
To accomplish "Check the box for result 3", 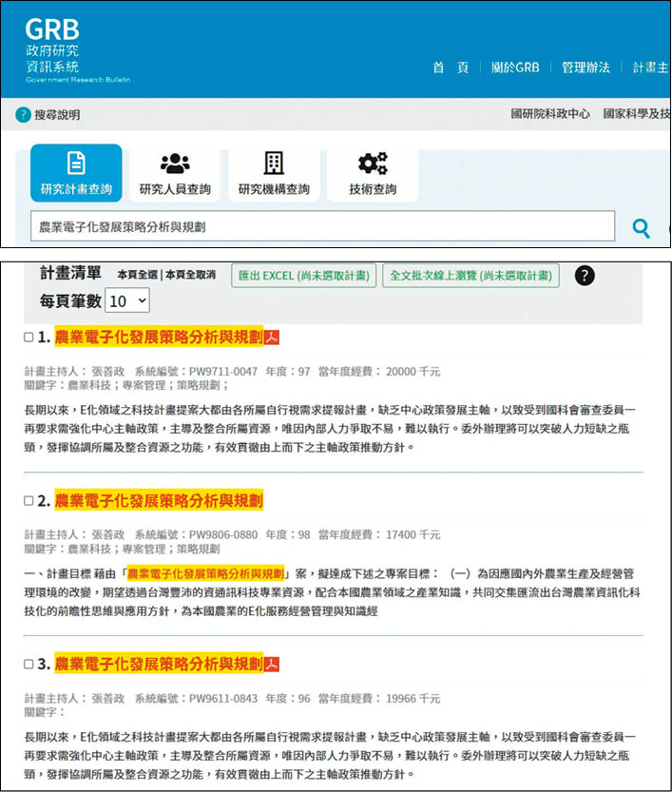I will [x=29, y=664].
